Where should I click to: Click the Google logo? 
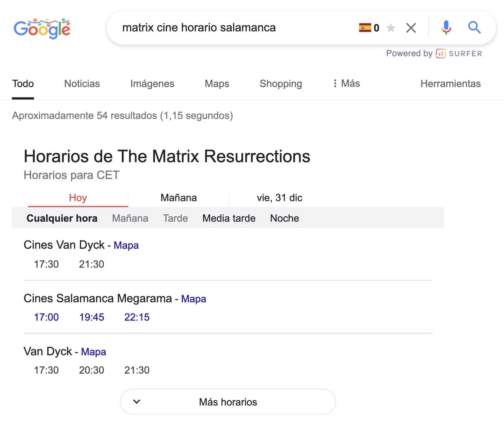[42, 28]
